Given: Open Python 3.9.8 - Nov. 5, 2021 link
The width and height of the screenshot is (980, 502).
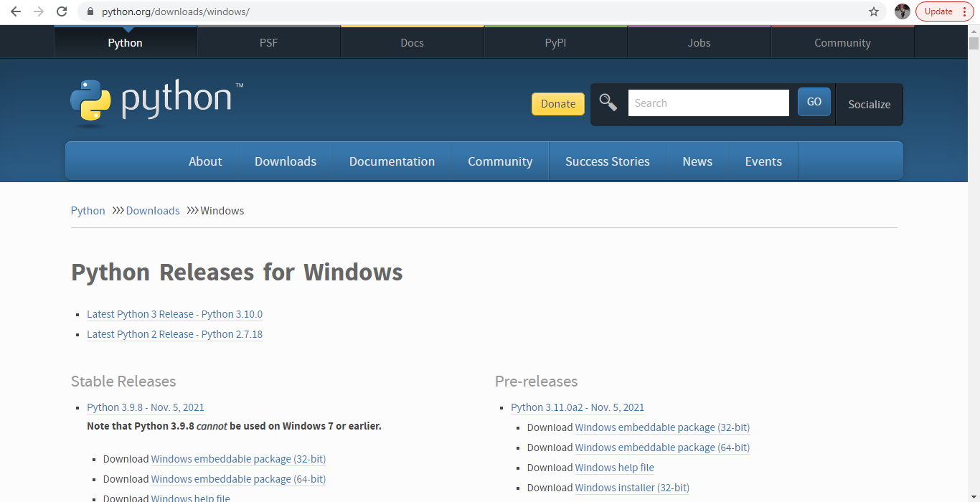Looking at the screenshot, I should 146,407.
